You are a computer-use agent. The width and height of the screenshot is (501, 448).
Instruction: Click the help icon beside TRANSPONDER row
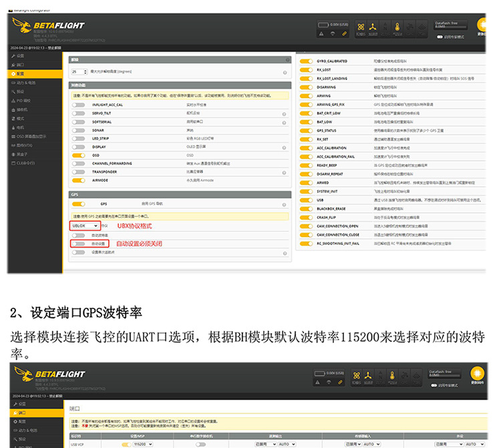click(284, 173)
